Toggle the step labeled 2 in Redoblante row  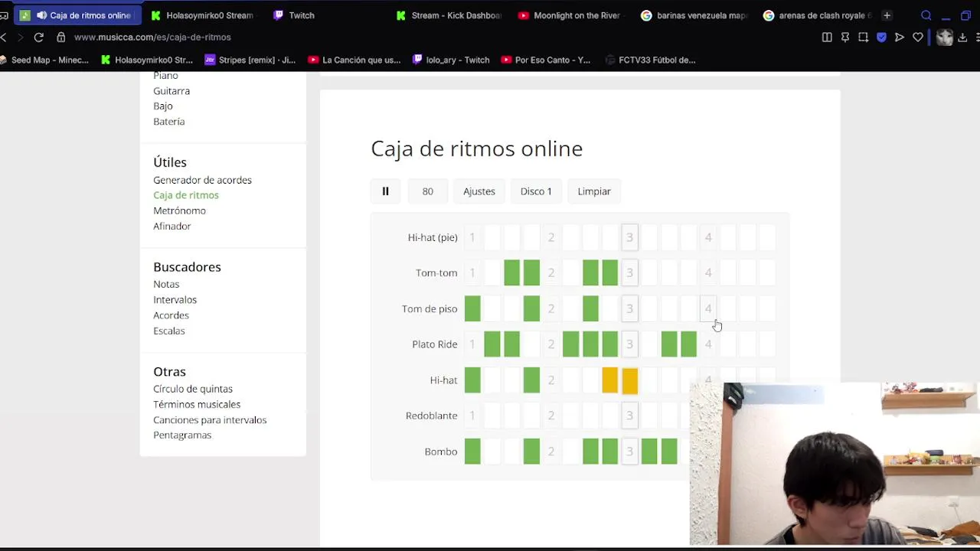click(x=550, y=416)
